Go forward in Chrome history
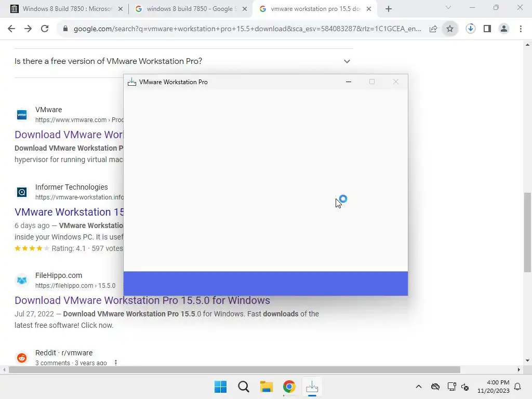This screenshot has height=399, width=532. (x=28, y=29)
